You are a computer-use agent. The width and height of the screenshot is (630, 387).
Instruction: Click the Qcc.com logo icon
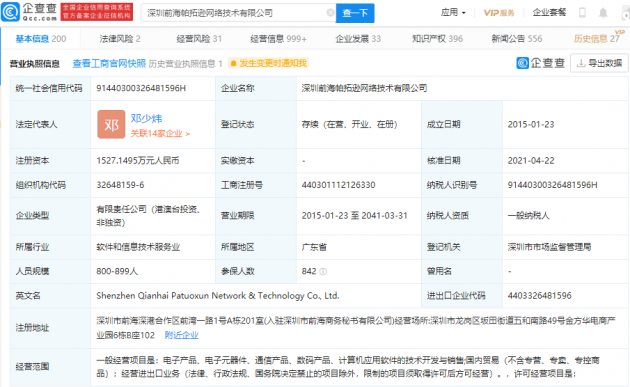(10, 12)
